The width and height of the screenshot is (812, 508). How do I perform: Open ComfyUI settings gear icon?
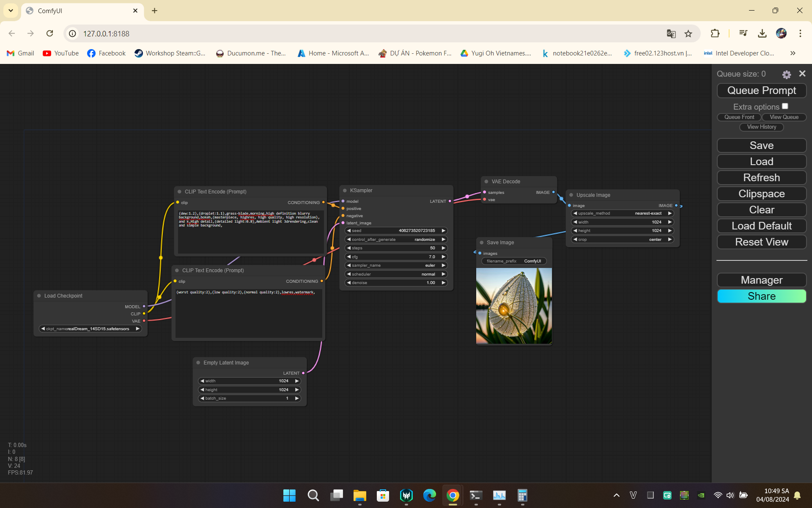pyautogui.click(x=786, y=75)
